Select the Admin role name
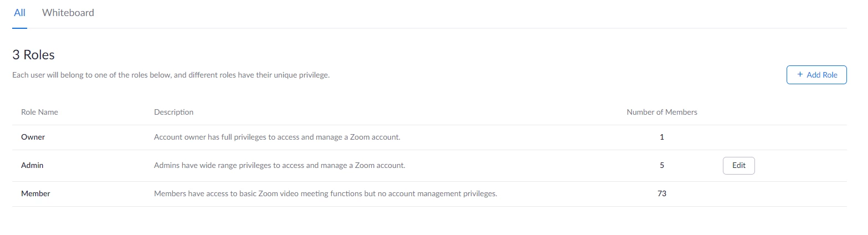This screenshot has height=235, width=868. pos(32,165)
